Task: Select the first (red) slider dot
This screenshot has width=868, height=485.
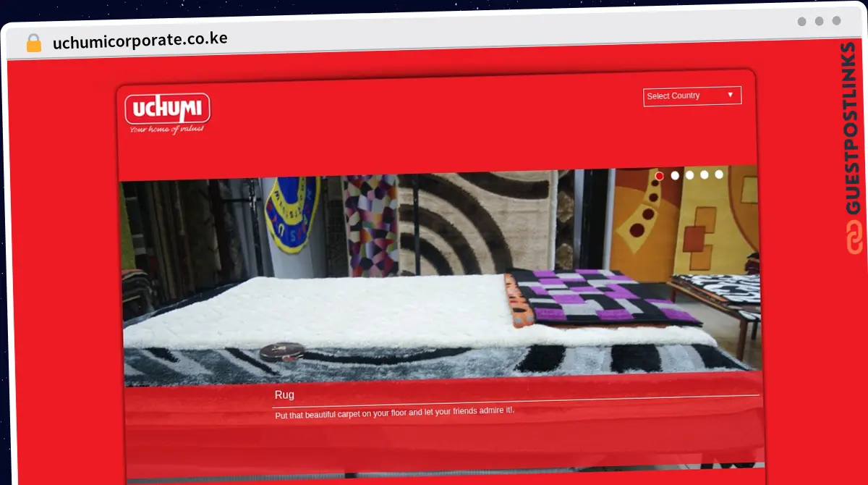Action: (660, 176)
